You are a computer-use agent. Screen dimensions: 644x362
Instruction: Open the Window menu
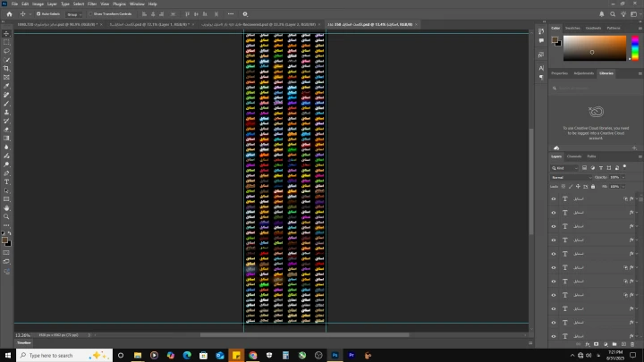[137, 4]
